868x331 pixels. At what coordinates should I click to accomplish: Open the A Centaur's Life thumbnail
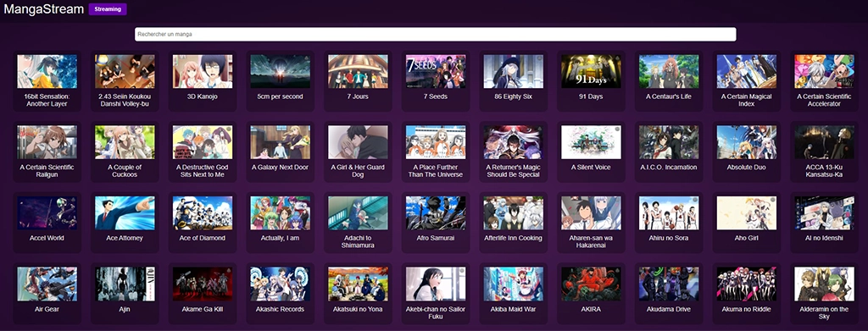point(669,71)
